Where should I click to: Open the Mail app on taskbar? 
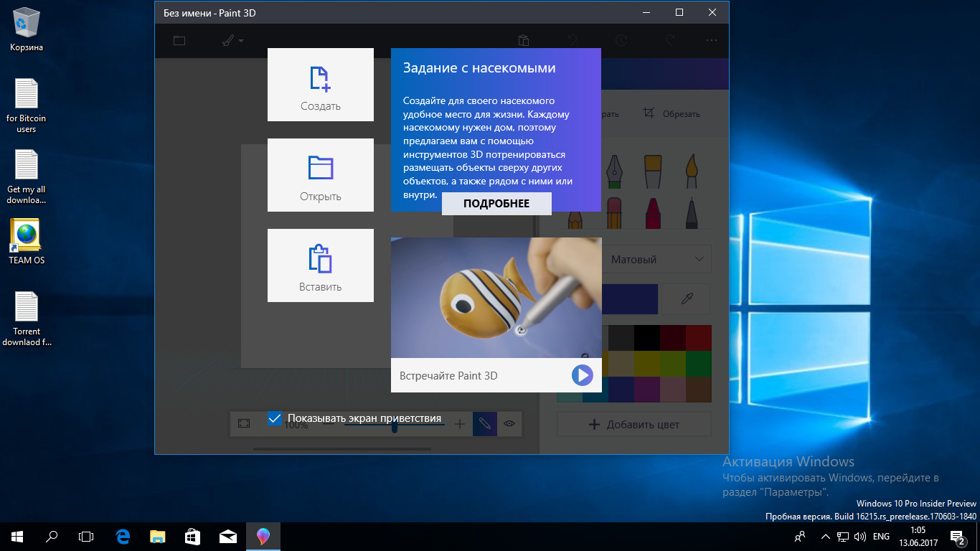[x=227, y=537]
